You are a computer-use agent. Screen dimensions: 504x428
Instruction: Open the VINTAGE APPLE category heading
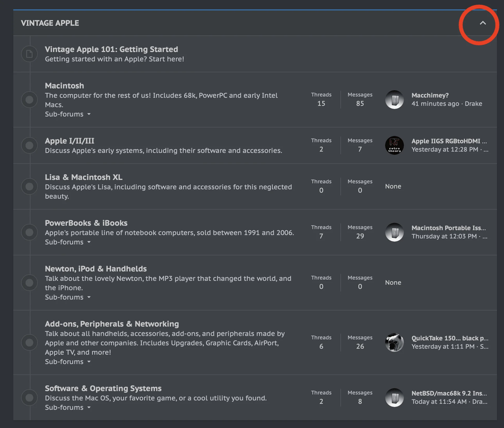(50, 23)
